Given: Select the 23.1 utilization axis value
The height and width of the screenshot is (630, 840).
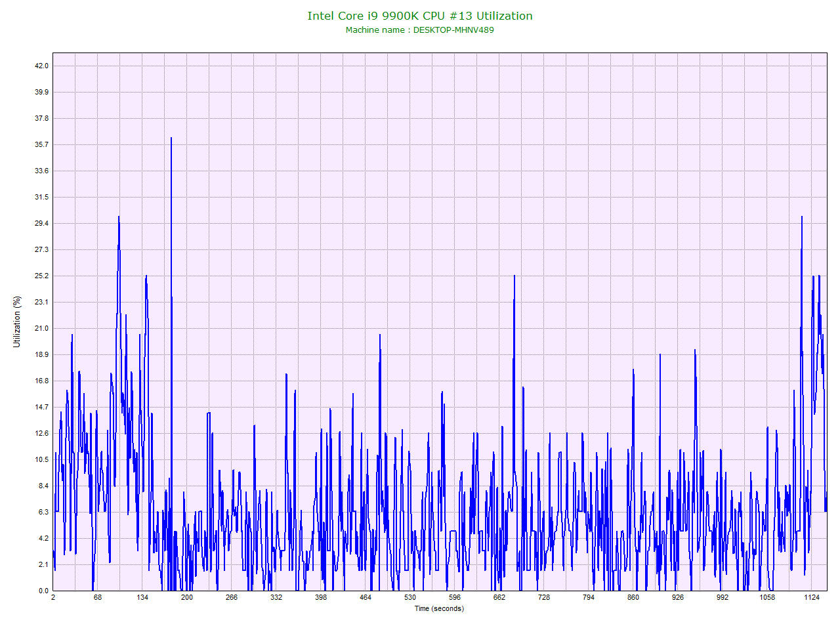Looking at the screenshot, I should point(42,302).
